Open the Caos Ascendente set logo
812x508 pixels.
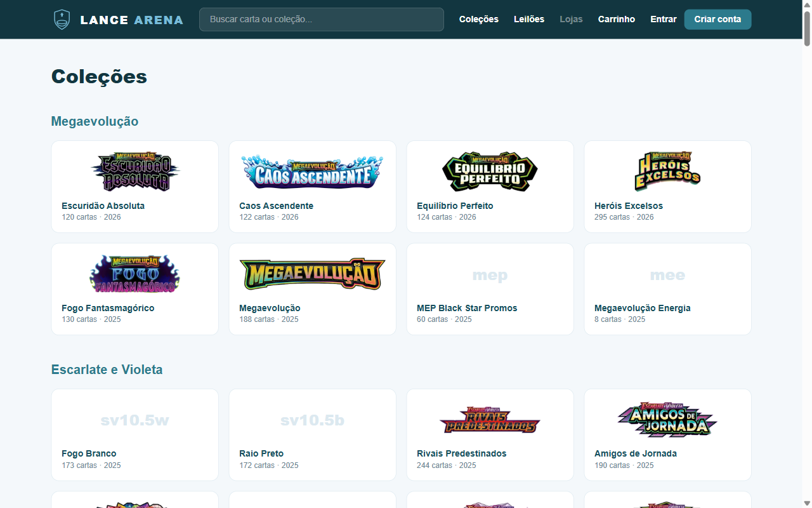click(x=313, y=171)
